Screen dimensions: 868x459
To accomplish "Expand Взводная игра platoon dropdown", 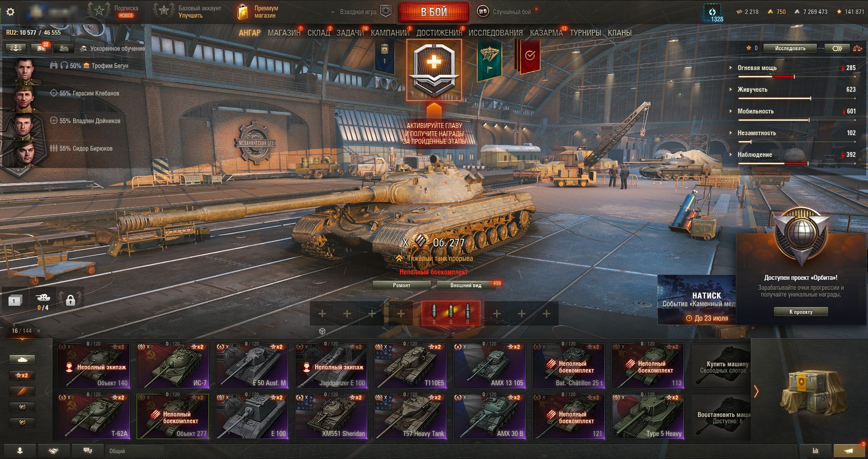I will click(360, 12).
